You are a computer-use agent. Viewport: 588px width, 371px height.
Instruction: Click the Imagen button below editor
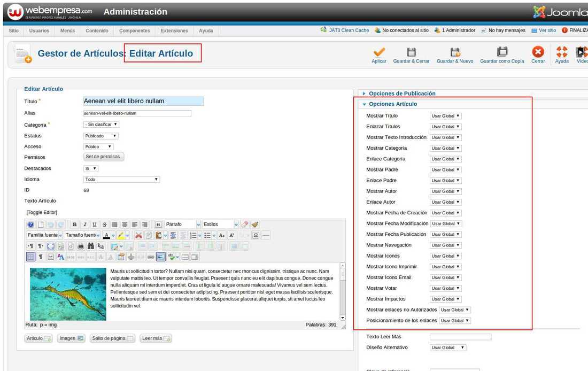[71, 338]
